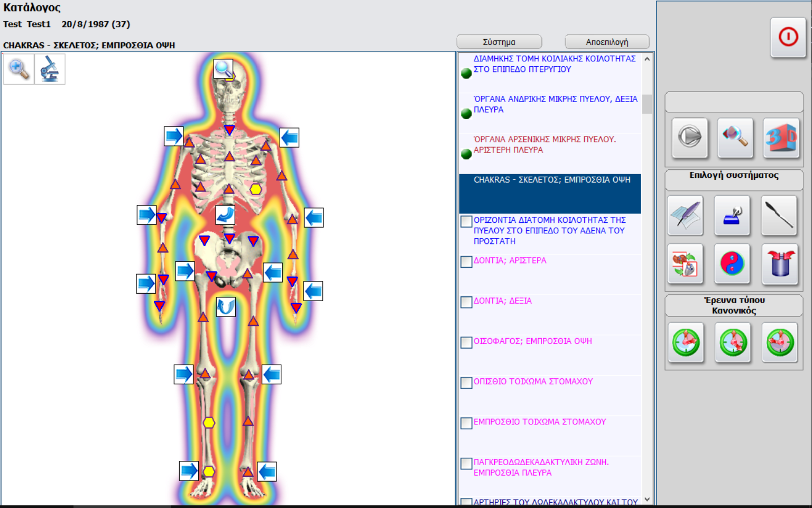Click right-pointing arrow at the elbow
This screenshot has width=812, height=508.
(x=146, y=215)
